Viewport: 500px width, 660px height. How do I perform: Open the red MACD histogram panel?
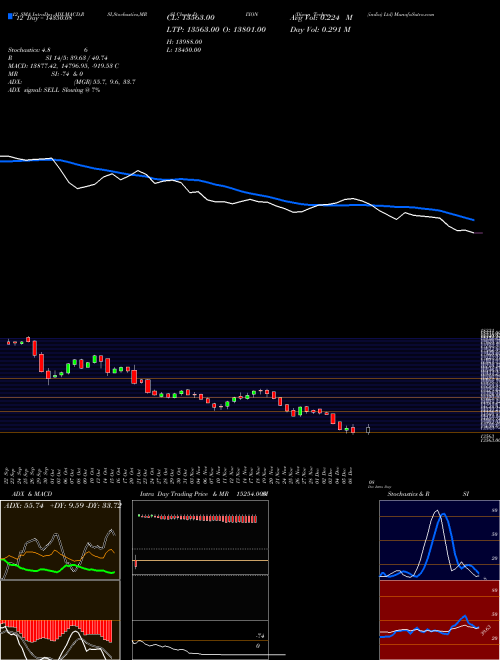[x=60, y=620]
